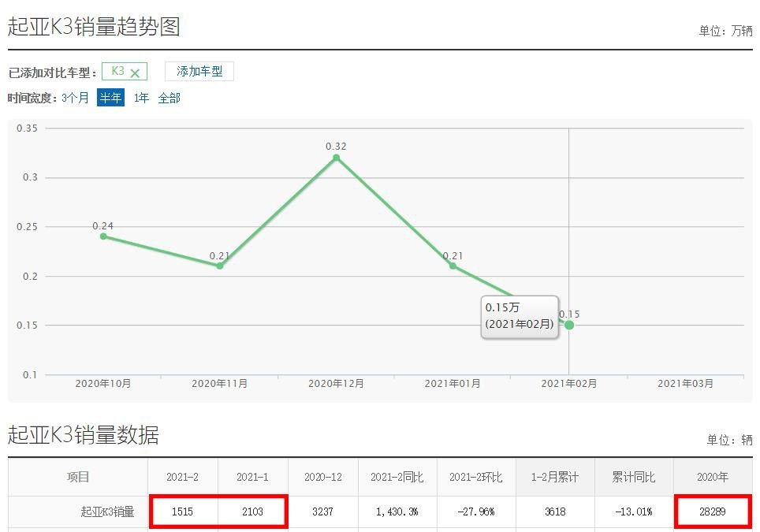This screenshot has height=532, width=760.
Task: Click the 0.15万 (2021年02月) tooltip
Action: (x=520, y=316)
